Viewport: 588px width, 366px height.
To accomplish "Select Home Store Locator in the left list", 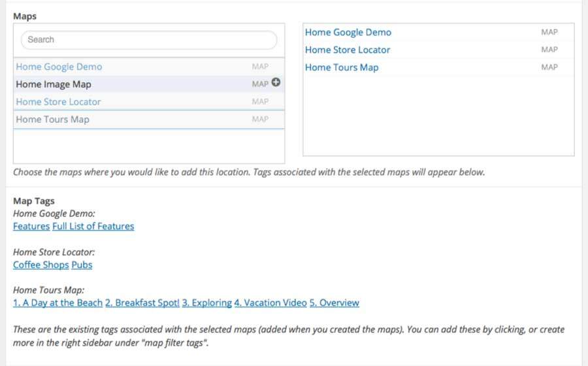I will point(58,102).
